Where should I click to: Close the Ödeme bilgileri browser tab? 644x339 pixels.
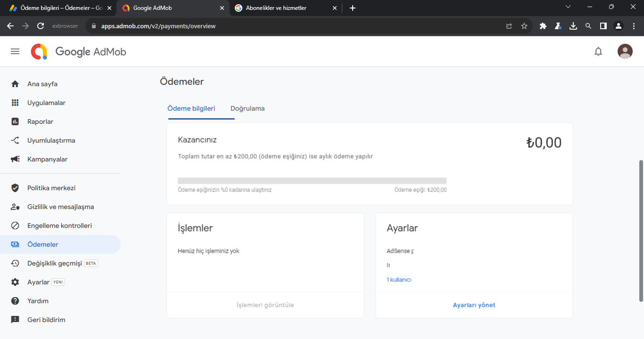109,8
